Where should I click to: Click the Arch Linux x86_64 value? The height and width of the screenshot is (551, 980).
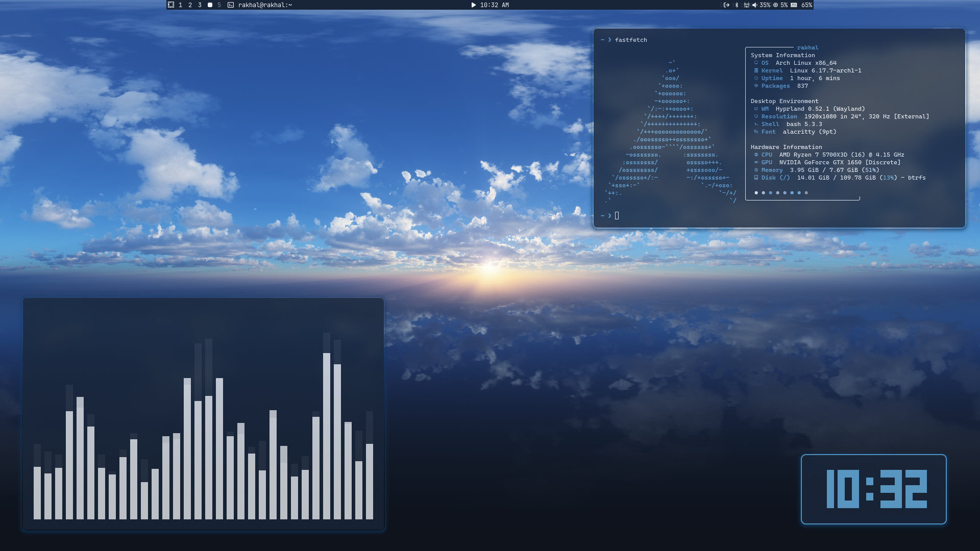[x=806, y=63]
